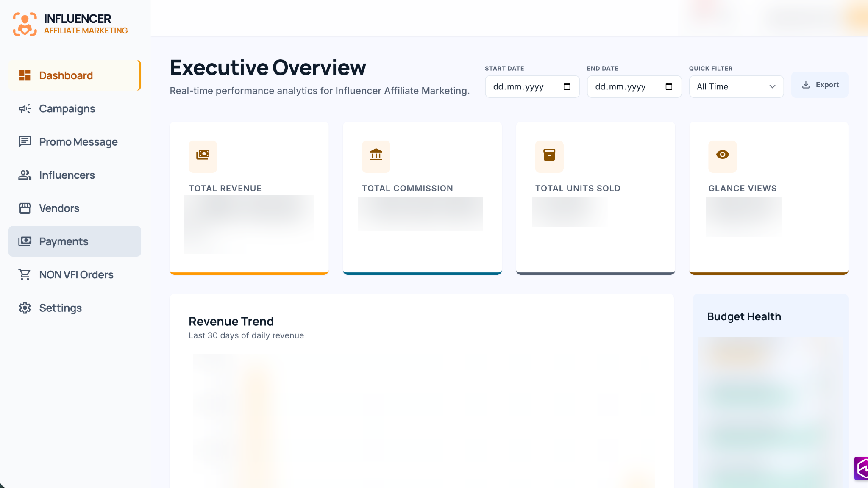Screen dimensions: 868x488
Task: Click the Promo Message chat icon
Action: [x=25, y=141]
